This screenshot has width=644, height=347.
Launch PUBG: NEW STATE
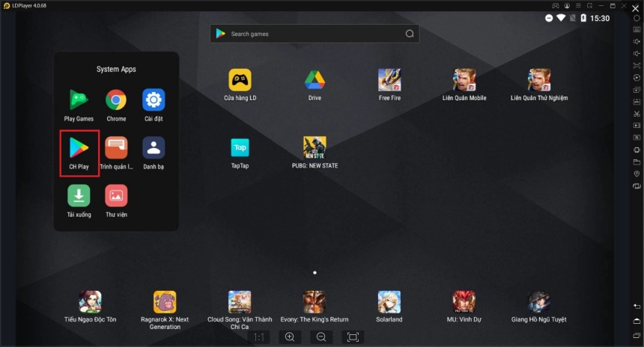coord(315,148)
